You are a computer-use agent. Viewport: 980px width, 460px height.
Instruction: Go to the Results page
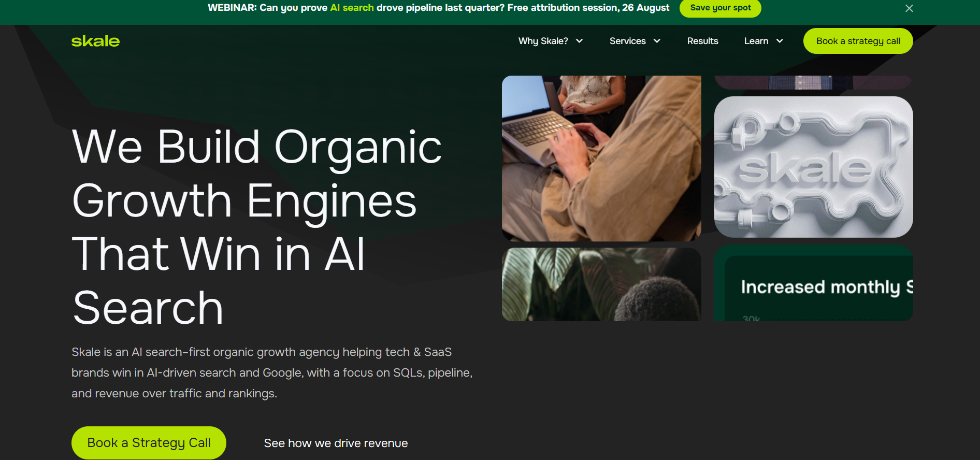[x=702, y=41]
